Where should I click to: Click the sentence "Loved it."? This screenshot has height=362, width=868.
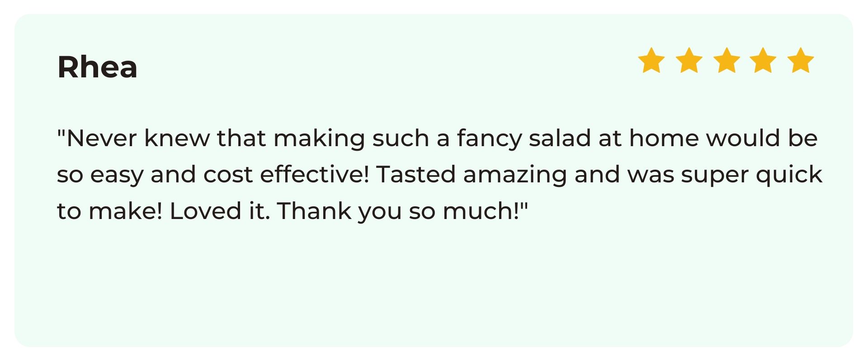220,211
